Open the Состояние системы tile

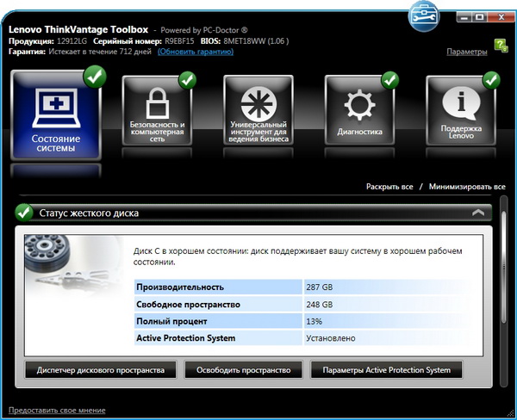point(54,116)
